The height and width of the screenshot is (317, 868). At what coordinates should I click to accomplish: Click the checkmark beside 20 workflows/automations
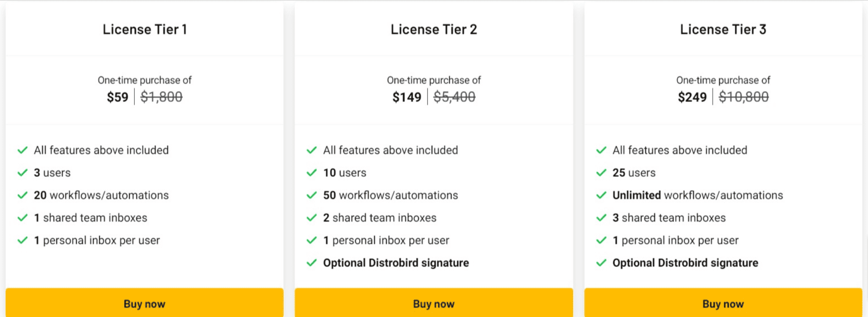[x=22, y=195]
